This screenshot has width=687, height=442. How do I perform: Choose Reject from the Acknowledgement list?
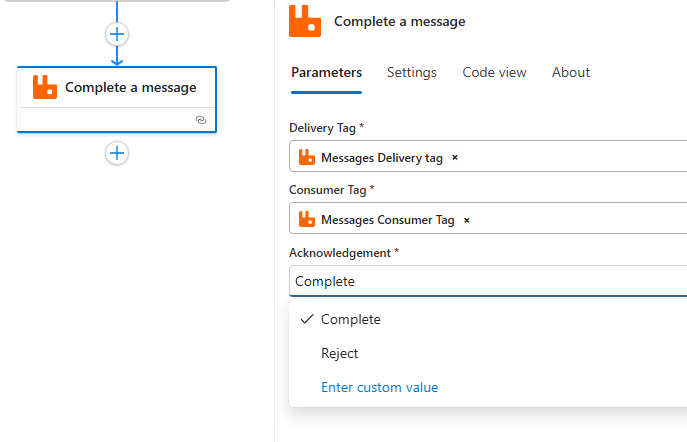[340, 354]
